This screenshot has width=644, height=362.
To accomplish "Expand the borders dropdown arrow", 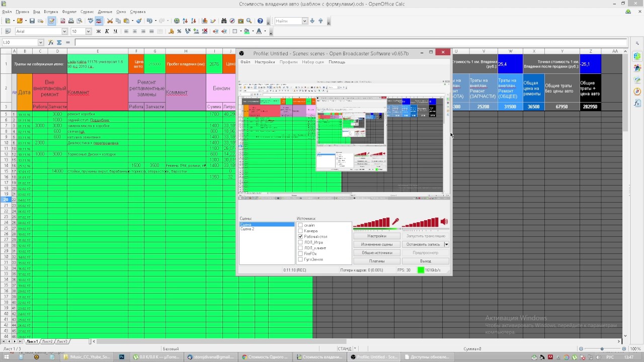I will coord(240,31).
